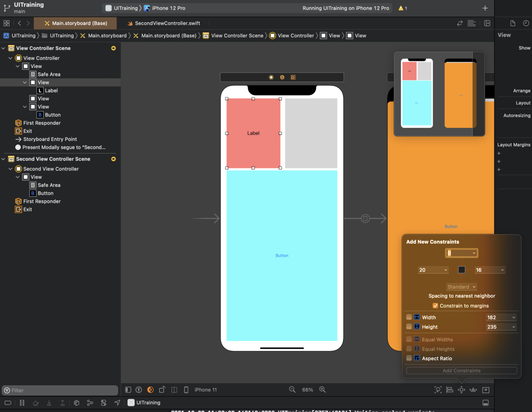The image size is (532, 412).
Task: Click the Add New Constraints pin icon
Action: 462,390
